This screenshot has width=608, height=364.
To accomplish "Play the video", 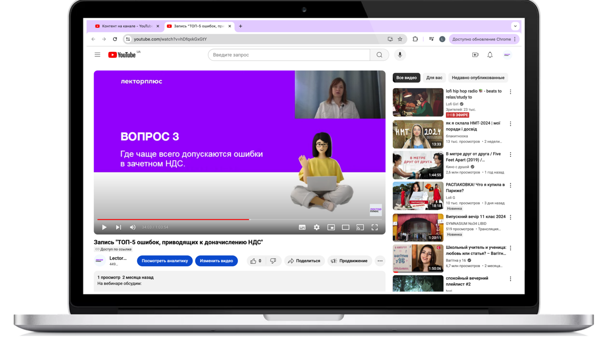I will [x=104, y=227].
